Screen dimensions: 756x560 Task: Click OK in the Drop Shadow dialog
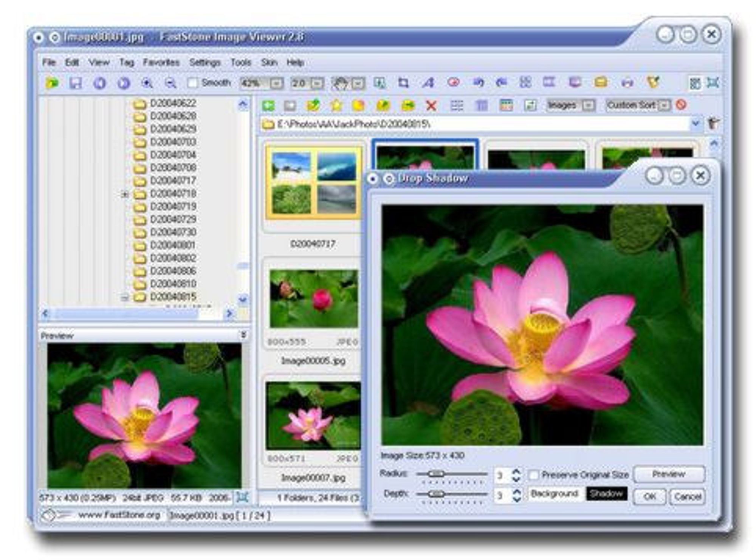650,496
